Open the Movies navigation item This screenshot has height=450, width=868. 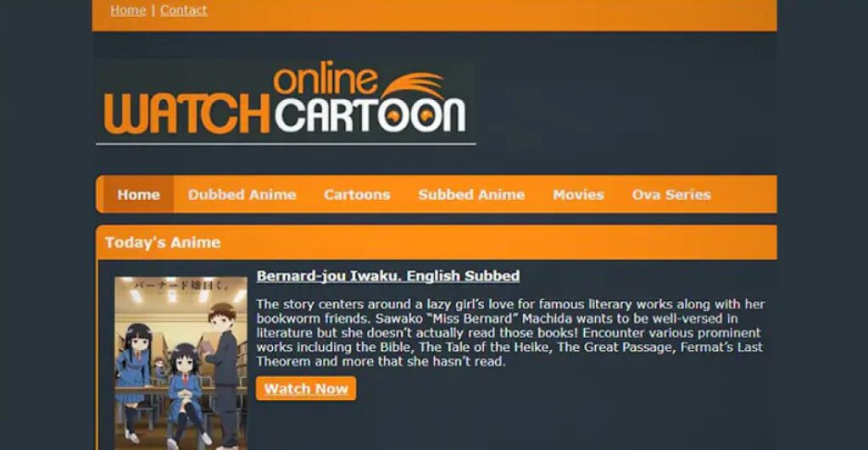click(578, 194)
